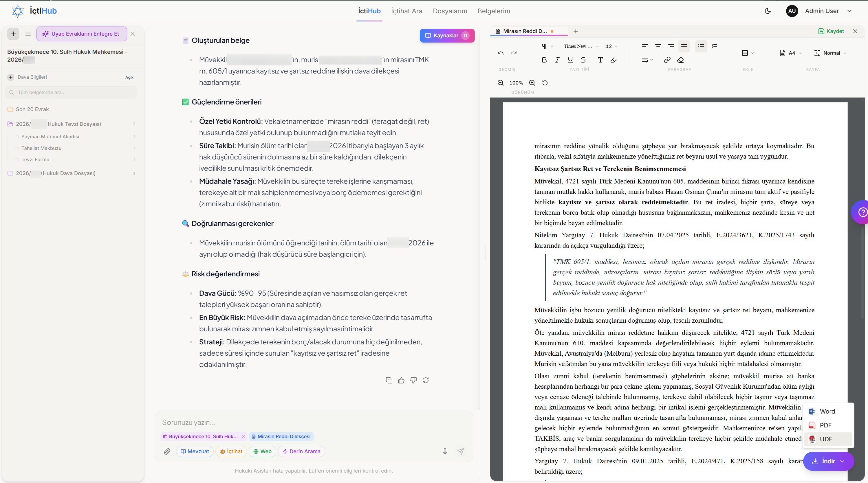The width and height of the screenshot is (868, 483).
Task: Switch to the İctiHub tab
Action: pos(369,11)
